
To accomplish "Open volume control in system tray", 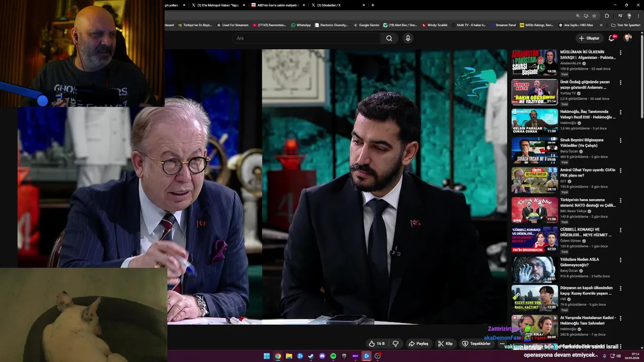I will pyautogui.click(x=619, y=356).
